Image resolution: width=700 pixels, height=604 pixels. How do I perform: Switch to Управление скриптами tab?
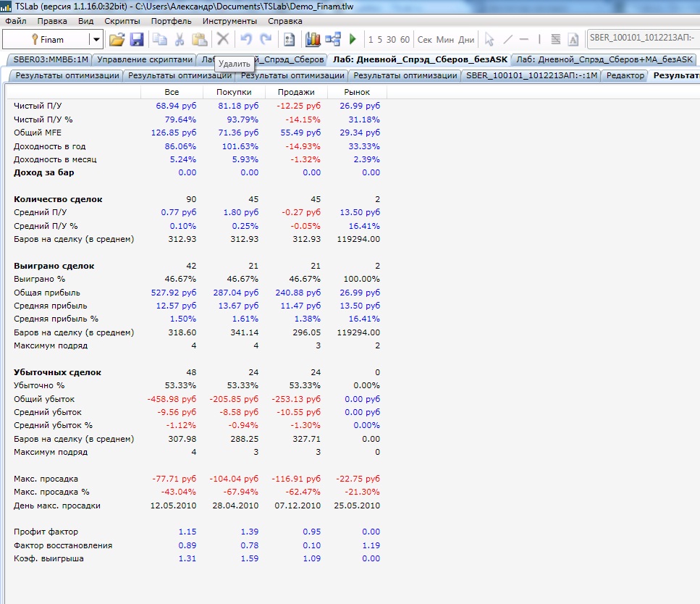click(145, 59)
